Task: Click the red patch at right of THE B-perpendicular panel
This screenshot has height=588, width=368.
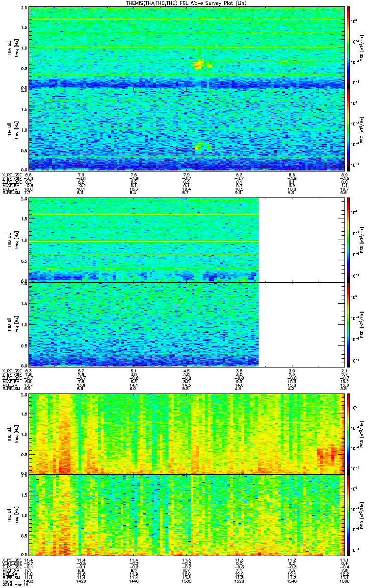Action: [327, 455]
